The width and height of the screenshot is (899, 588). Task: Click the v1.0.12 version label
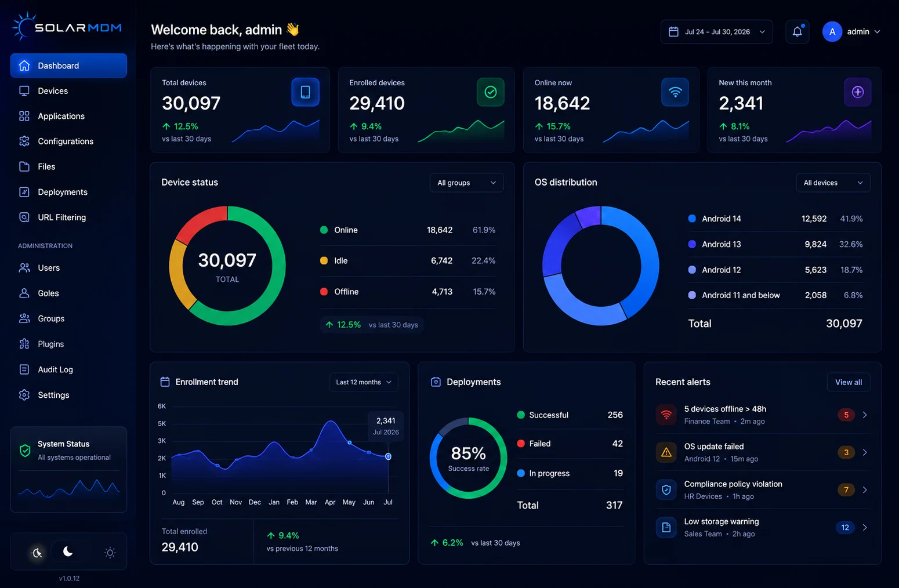click(69, 578)
